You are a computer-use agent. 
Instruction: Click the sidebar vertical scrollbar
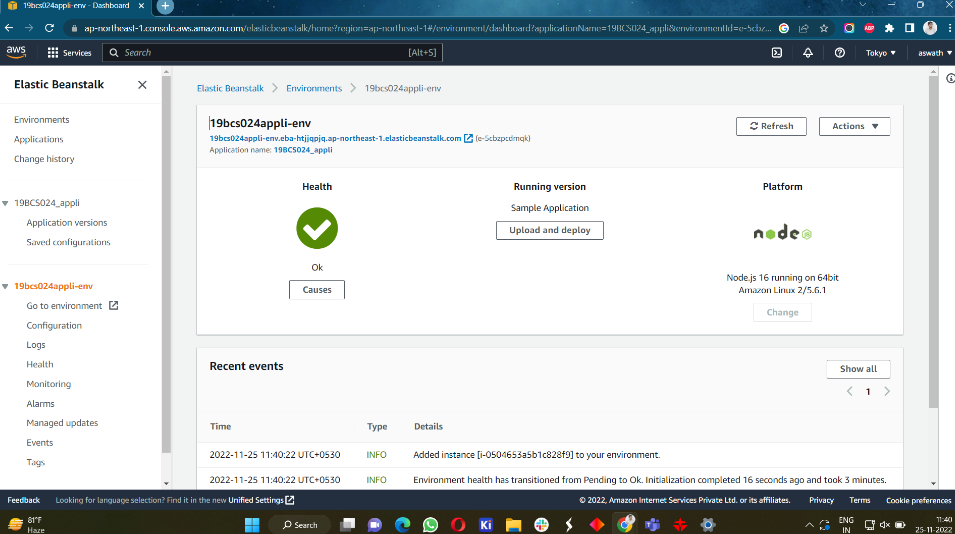click(166, 265)
